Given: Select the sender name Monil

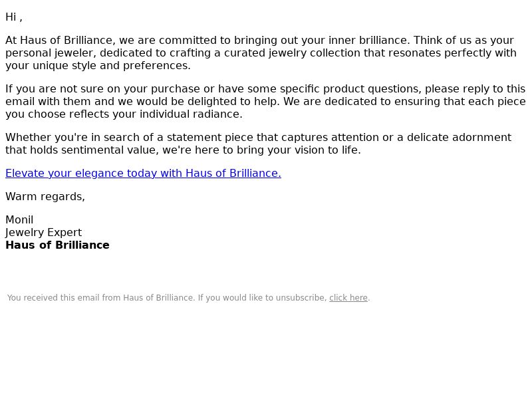Looking at the screenshot, I should click(19, 220).
